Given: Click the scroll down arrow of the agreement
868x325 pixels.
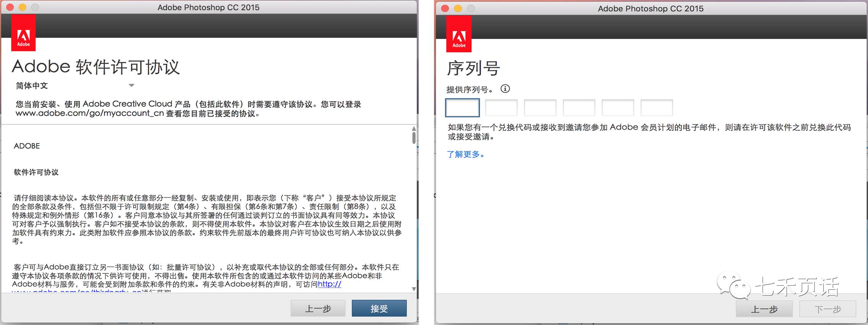Looking at the screenshot, I should pyautogui.click(x=414, y=289).
